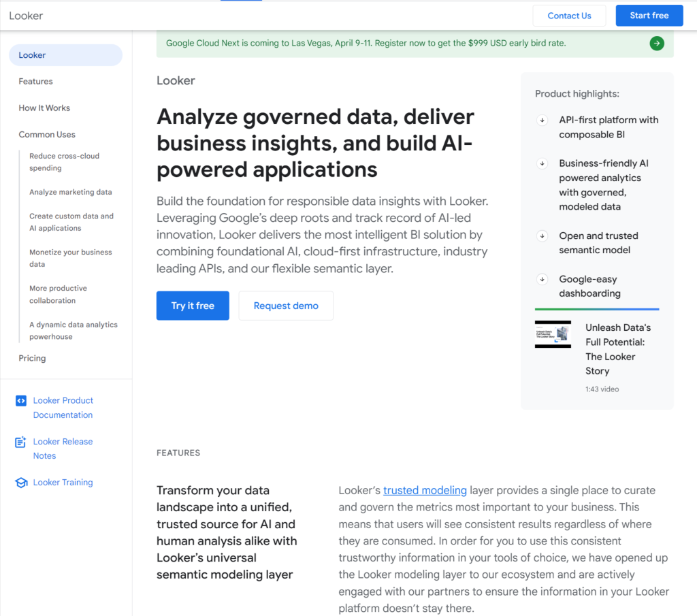The width and height of the screenshot is (697, 616).
Task: Click the Looker Product Documentation code icon
Action: click(x=20, y=401)
